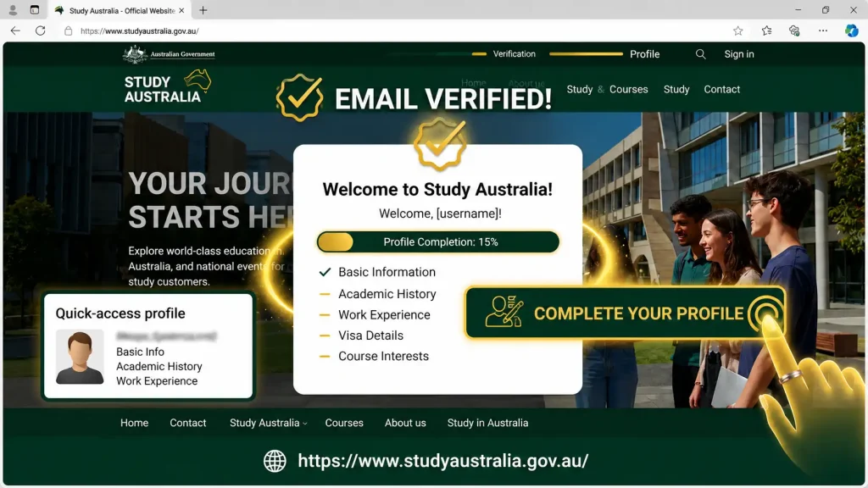Click Courses in bottom navigation
Viewport: 868px width, 488px height.
(344, 423)
